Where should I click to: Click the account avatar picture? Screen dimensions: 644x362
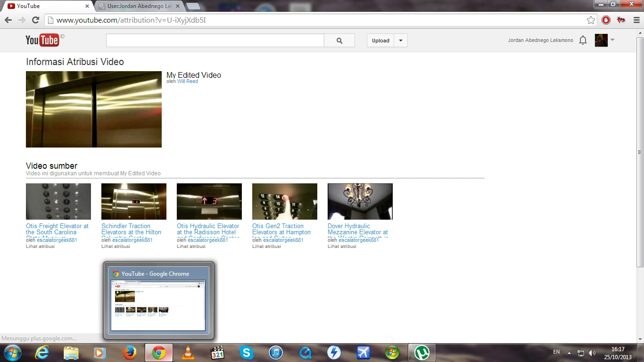click(601, 41)
